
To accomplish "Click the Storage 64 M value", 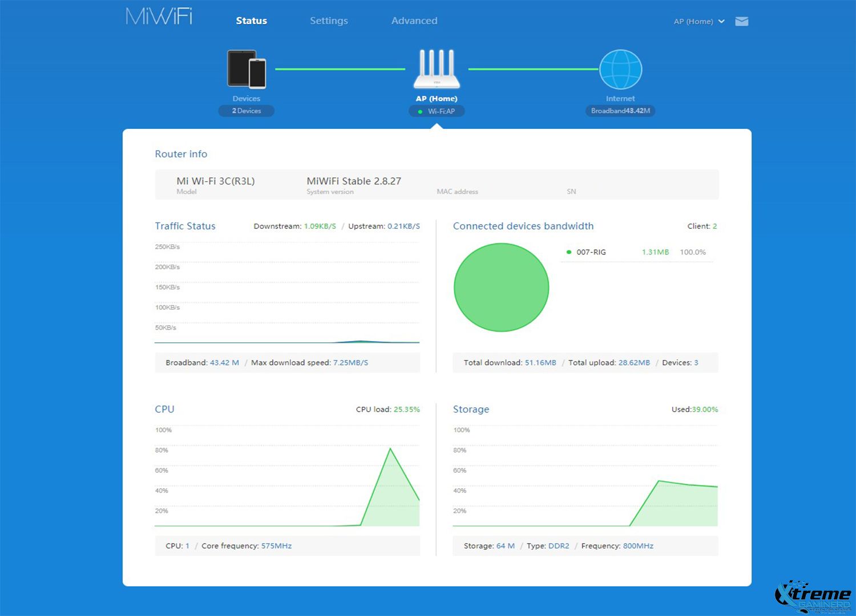I will click(505, 546).
